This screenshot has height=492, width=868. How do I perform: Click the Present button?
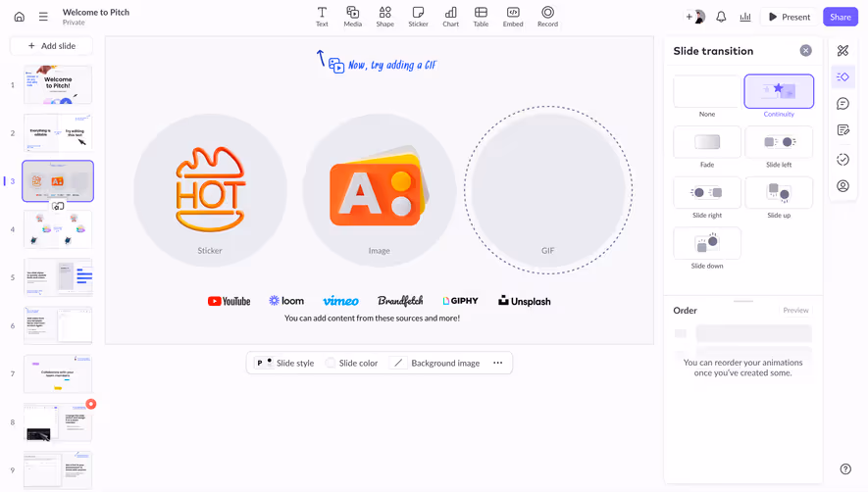pyautogui.click(x=790, y=18)
